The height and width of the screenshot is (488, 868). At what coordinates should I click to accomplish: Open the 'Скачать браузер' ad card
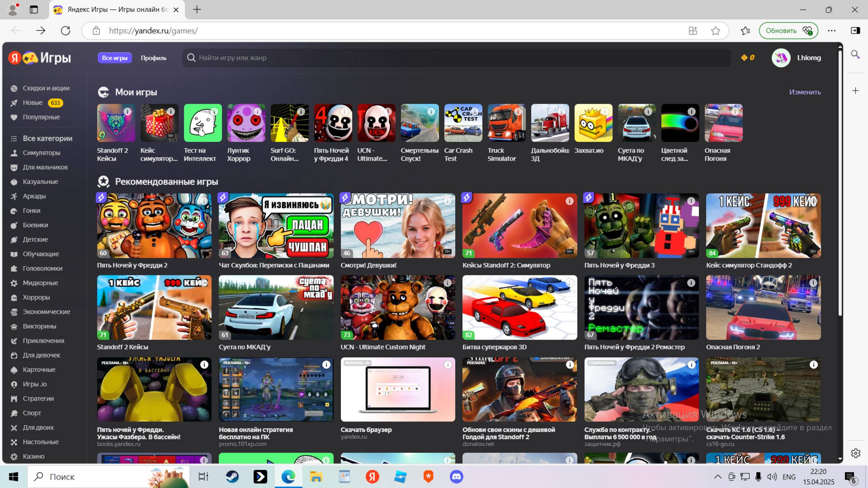pos(398,390)
